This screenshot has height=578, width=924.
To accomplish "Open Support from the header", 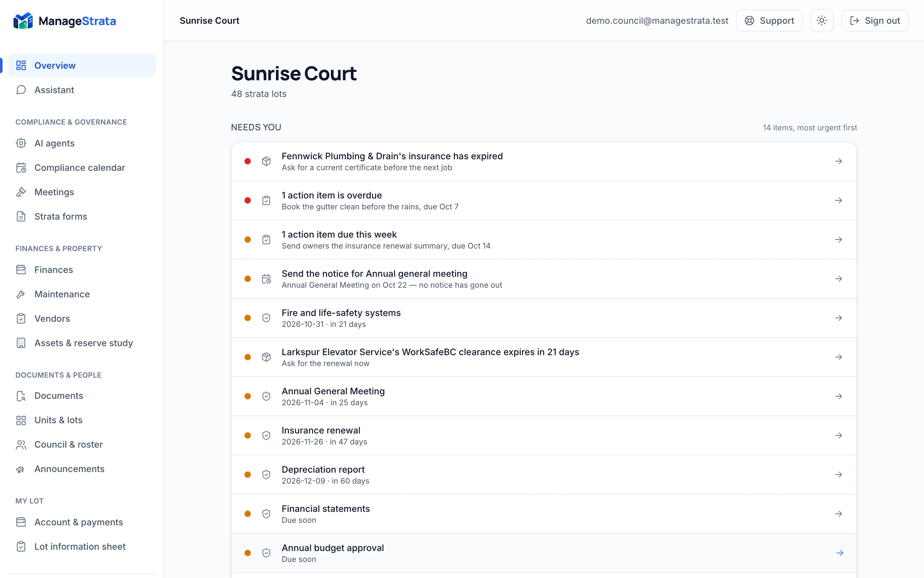I will 769,21.
